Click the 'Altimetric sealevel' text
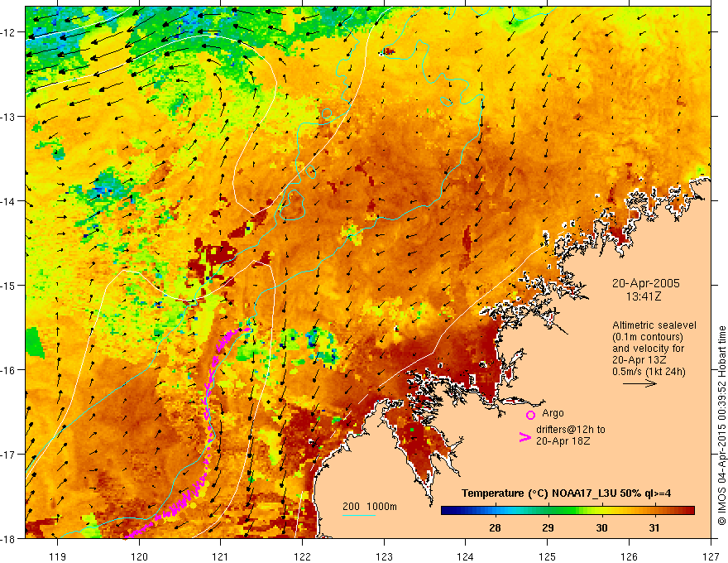Screen dimensions: 728x563 [x=654, y=325]
